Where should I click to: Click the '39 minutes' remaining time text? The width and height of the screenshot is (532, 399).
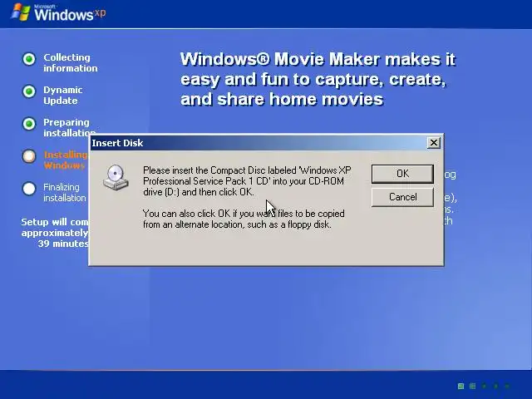(x=63, y=244)
